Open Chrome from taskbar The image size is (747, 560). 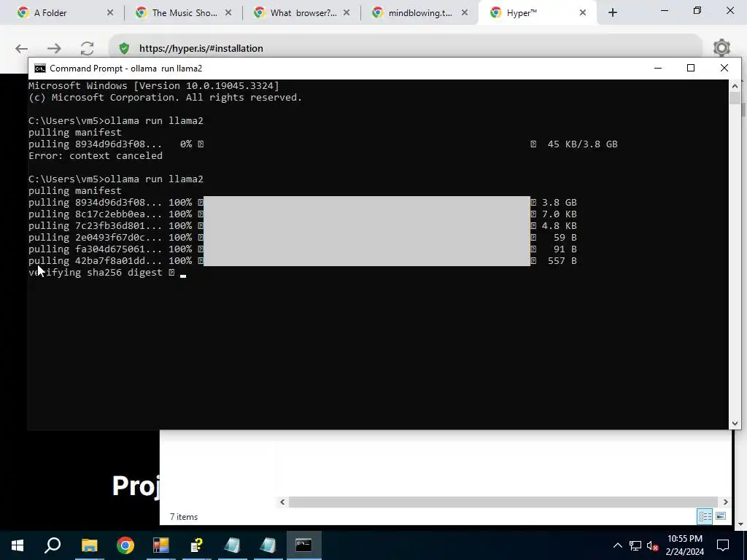[125, 545]
